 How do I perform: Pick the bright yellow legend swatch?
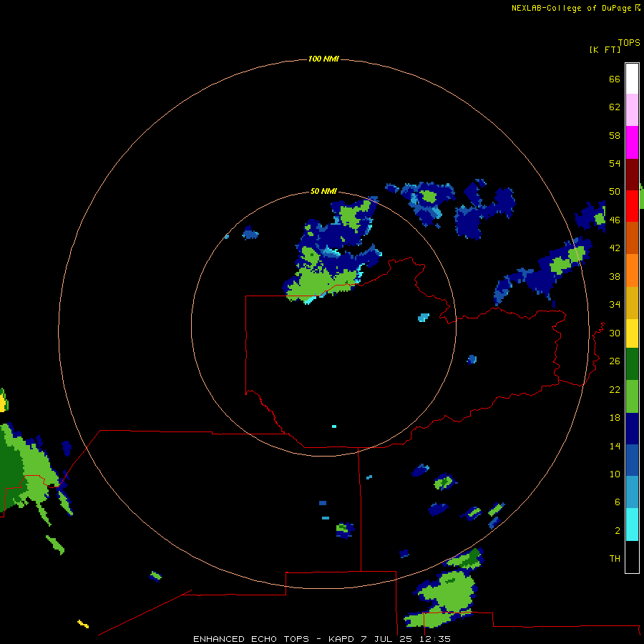632,333
